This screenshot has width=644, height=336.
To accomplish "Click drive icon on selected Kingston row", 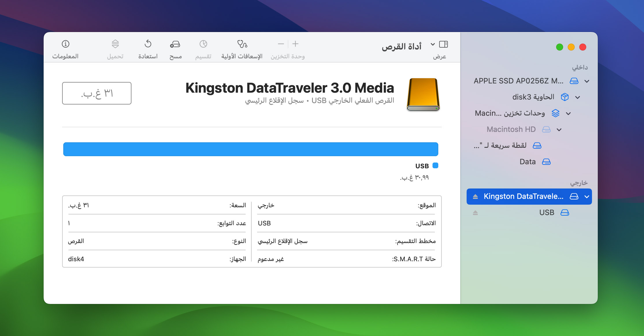I will click(574, 197).
